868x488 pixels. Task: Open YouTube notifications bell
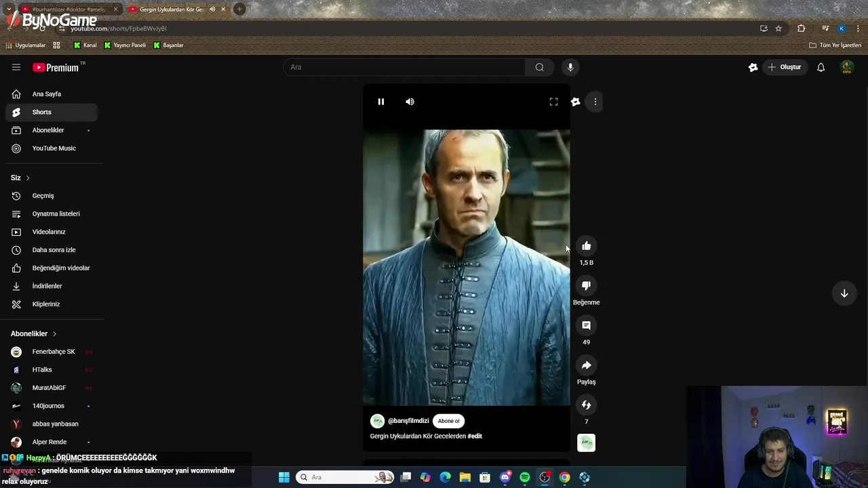coord(821,67)
